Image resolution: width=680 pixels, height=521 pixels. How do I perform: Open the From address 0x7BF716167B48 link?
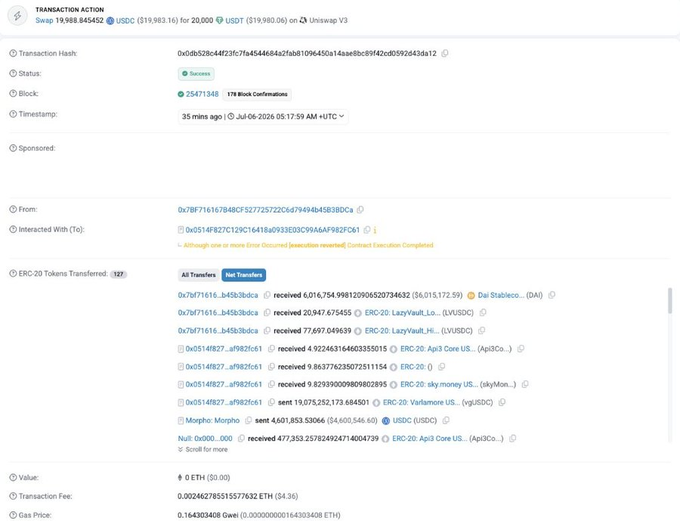[265, 210]
